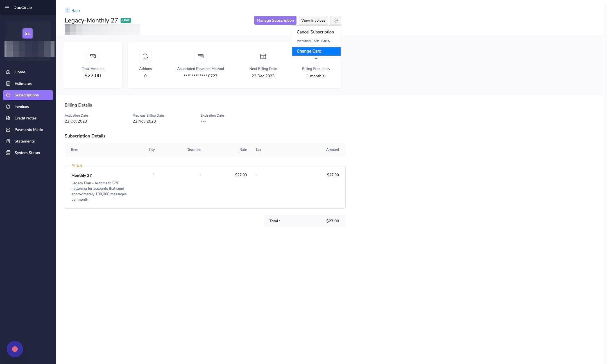Choose Cancel Subscription in dropdown menu
The width and height of the screenshot is (607, 364).
pyautogui.click(x=315, y=32)
